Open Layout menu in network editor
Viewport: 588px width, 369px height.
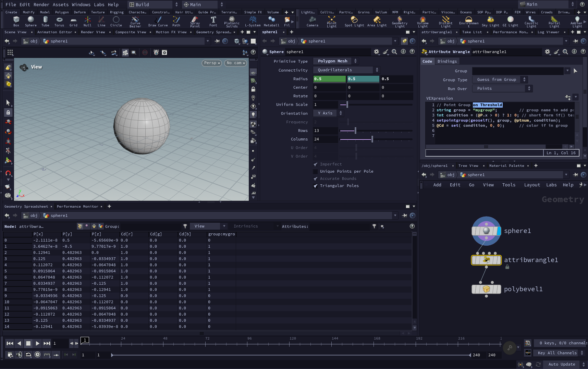532,185
